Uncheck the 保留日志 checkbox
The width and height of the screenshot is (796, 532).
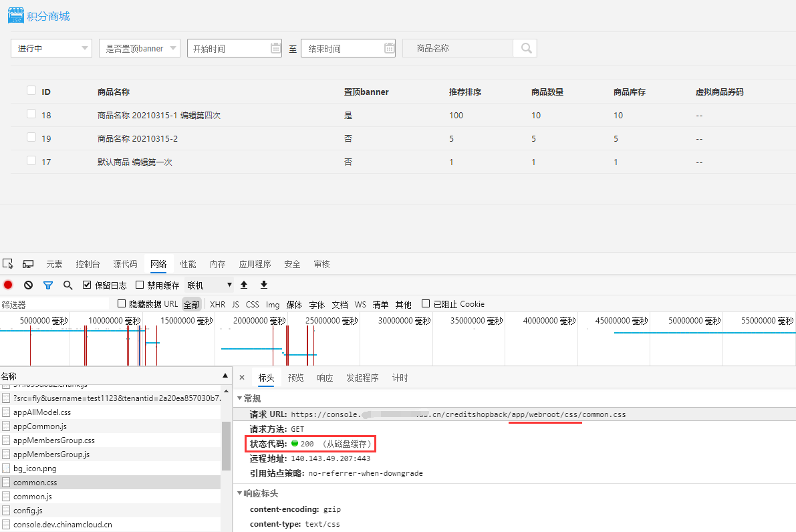pyautogui.click(x=87, y=285)
